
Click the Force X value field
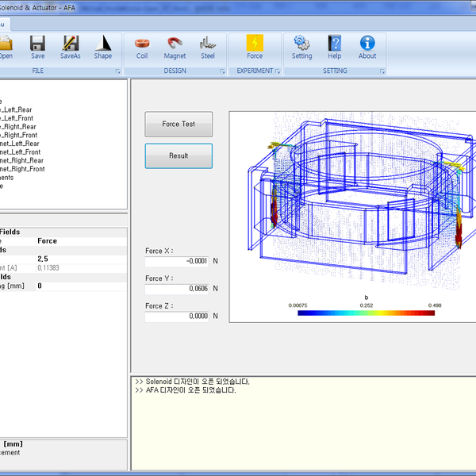click(x=177, y=261)
